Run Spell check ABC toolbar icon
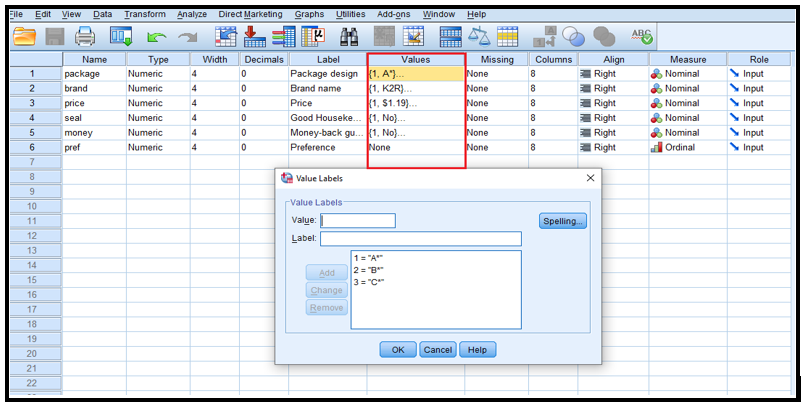The width and height of the screenshot is (807, 410). (642, 37)
